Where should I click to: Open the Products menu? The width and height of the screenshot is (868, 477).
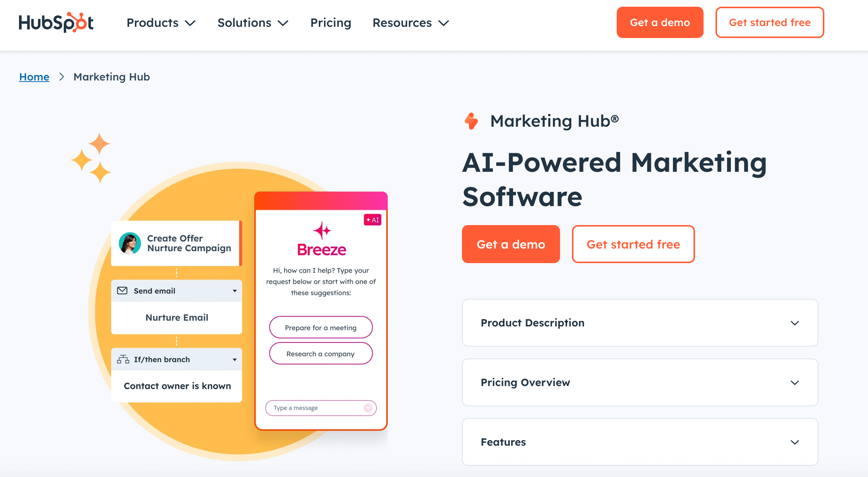point(161,23)
